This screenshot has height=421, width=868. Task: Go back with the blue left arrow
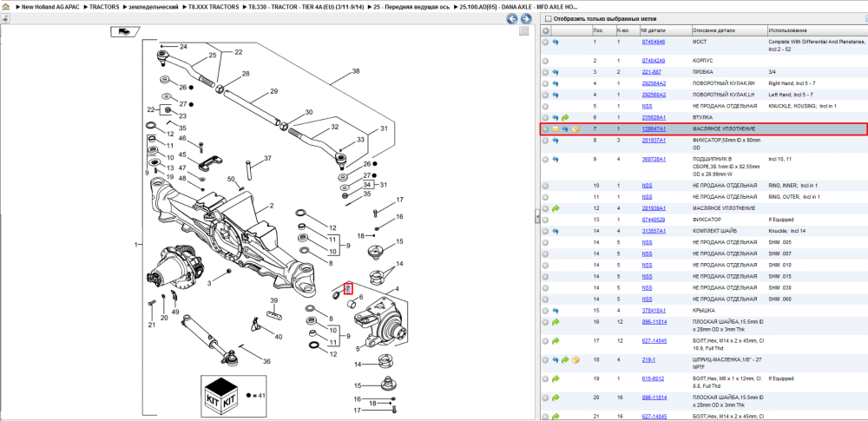click(x=512, y=19)
